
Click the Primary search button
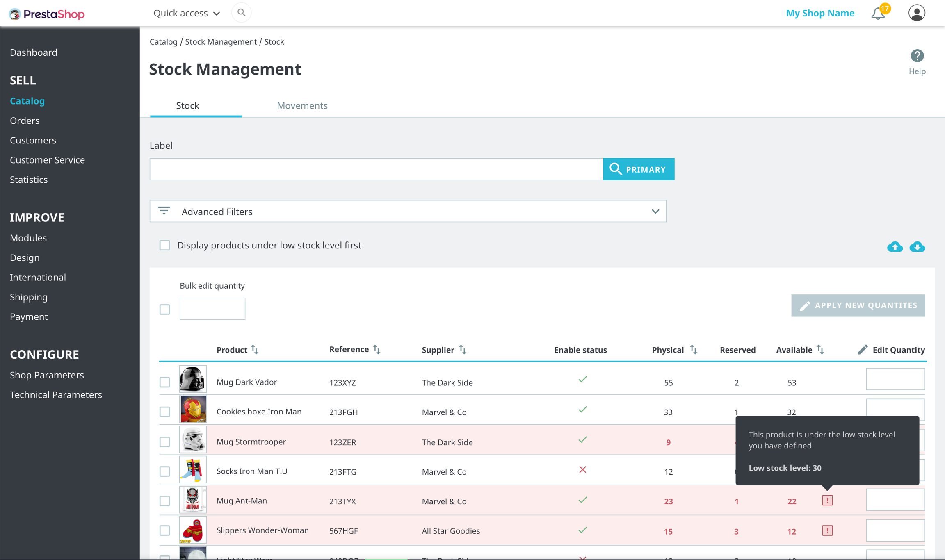638,169
